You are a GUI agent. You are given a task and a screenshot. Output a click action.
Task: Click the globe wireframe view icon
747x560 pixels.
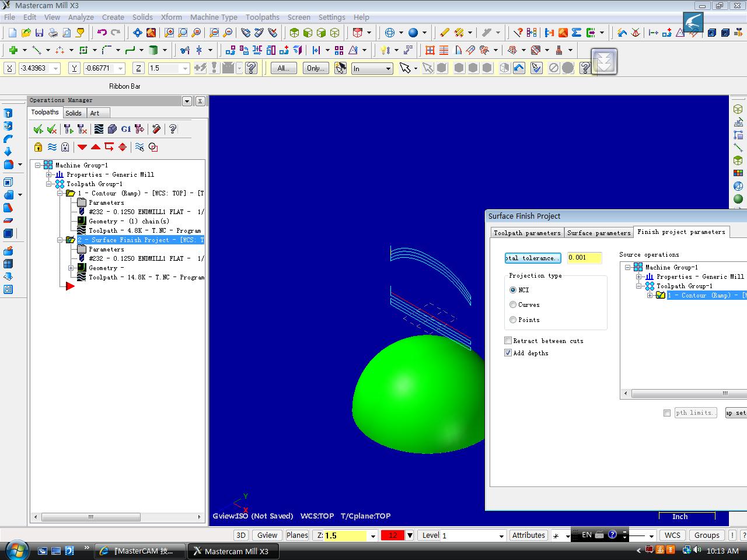tap(390, 33)
